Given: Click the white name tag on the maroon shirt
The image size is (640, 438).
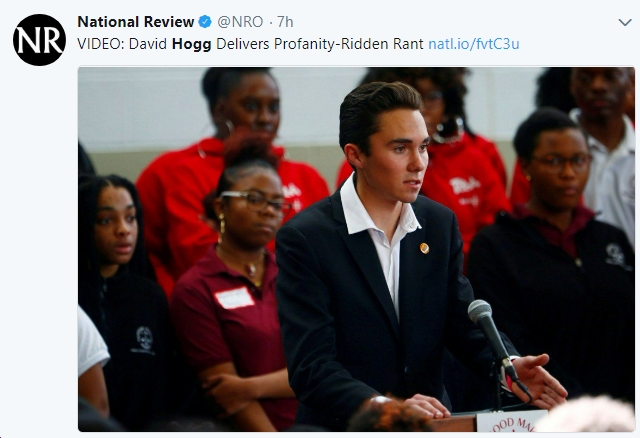Looking at the screenshot, I should [234, 298].
